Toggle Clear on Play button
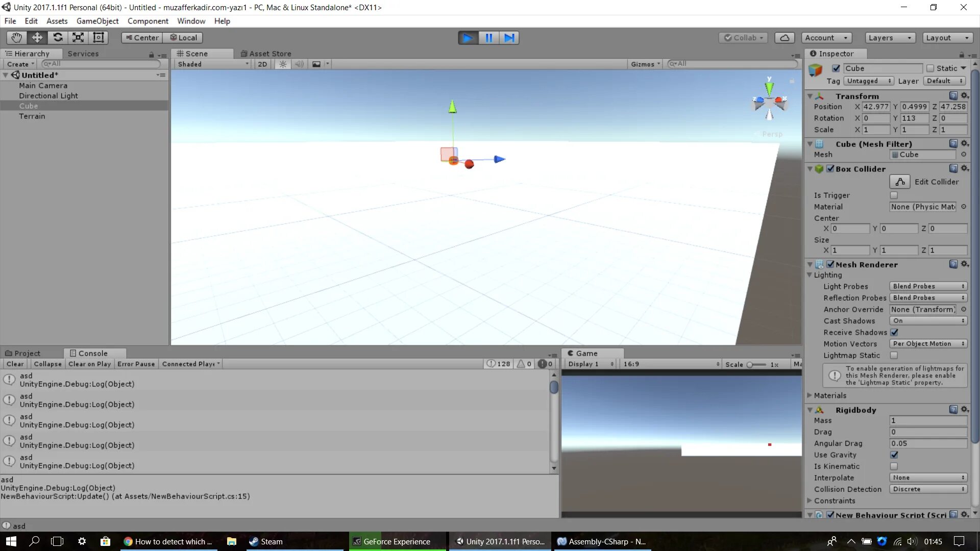 coord(89,364)
